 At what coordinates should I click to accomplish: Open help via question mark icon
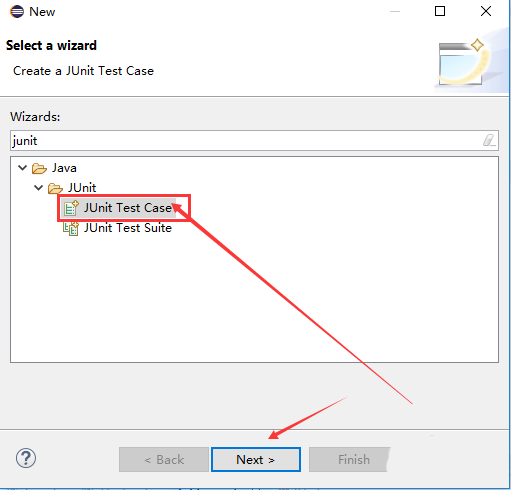(x=26, y=458)
